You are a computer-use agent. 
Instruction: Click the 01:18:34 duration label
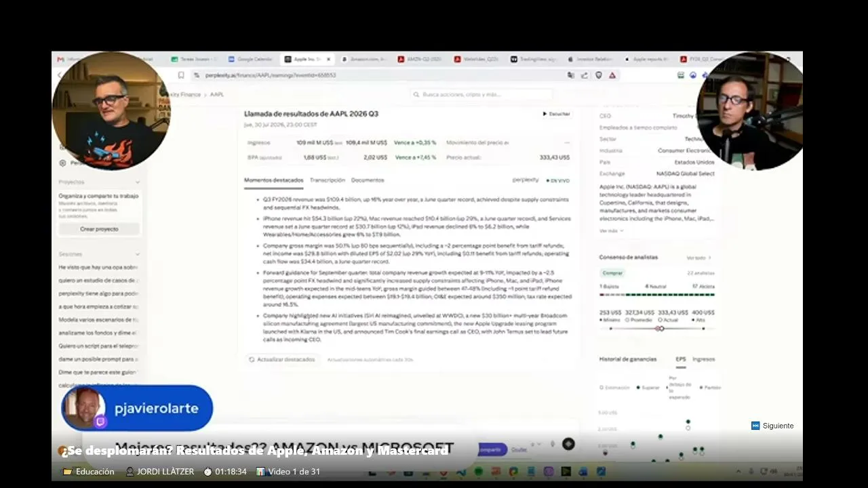(x=225, y=472)
